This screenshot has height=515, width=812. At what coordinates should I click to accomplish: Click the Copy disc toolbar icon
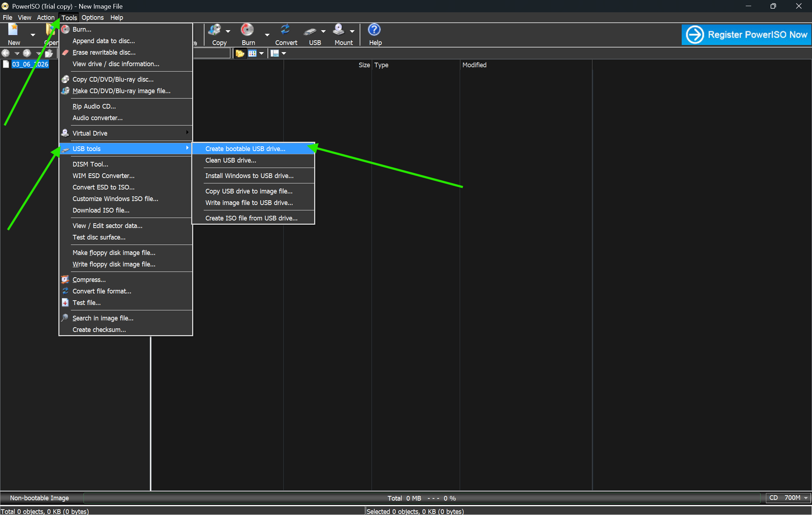click(x=215, y=30)
